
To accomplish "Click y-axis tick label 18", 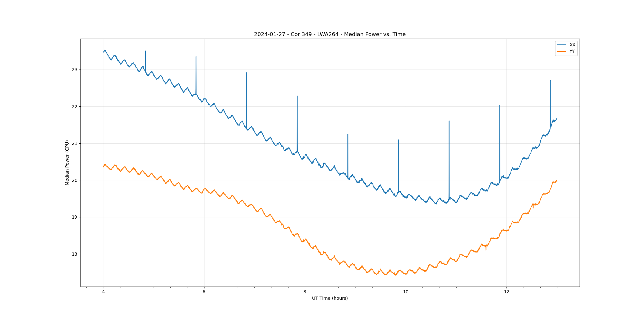I will coord(75,254).
